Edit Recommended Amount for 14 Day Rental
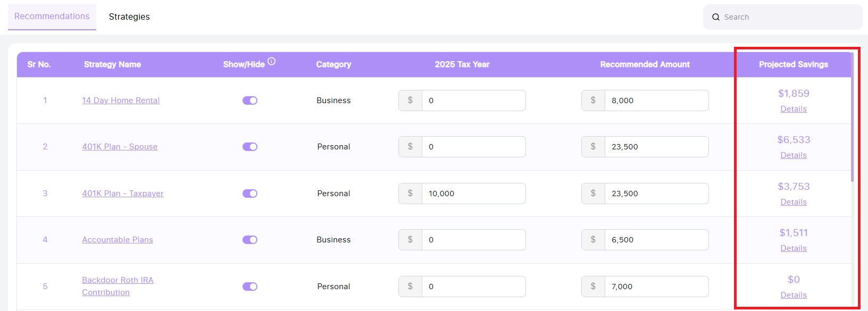The width and height of the screenshot is (868, 311). 656,100
